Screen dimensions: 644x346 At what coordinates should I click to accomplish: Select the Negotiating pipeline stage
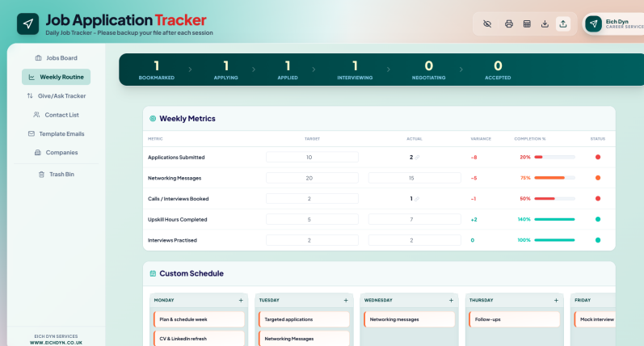429,70
